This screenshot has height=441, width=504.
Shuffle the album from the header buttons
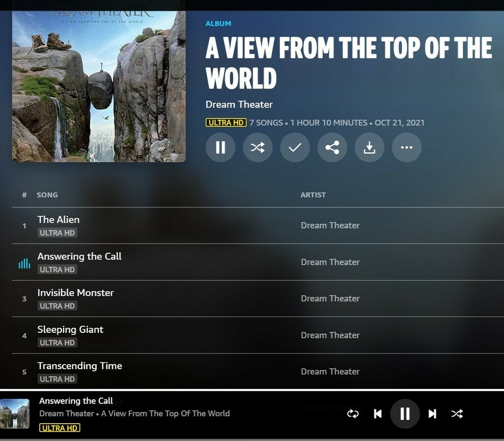tap(258, 147)
